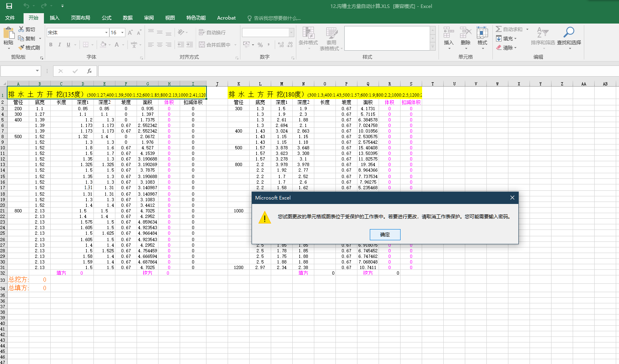Switch to the Insert (插入) tab
This screenshot has height=364, width=619.
tap(54, 18)
